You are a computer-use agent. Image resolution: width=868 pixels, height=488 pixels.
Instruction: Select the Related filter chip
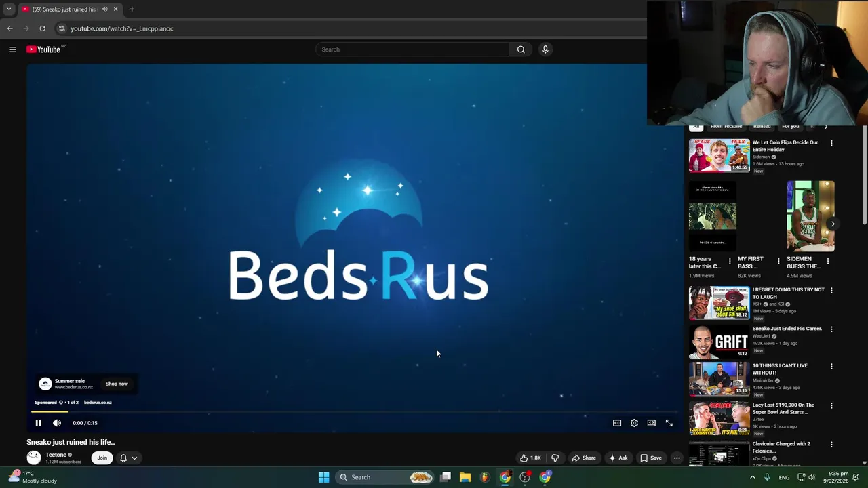(762, 127)
